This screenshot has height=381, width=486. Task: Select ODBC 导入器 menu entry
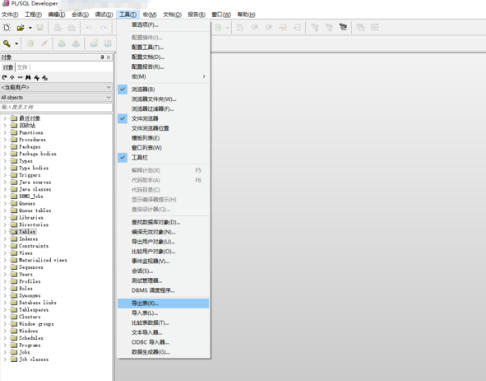click(163, 342)
